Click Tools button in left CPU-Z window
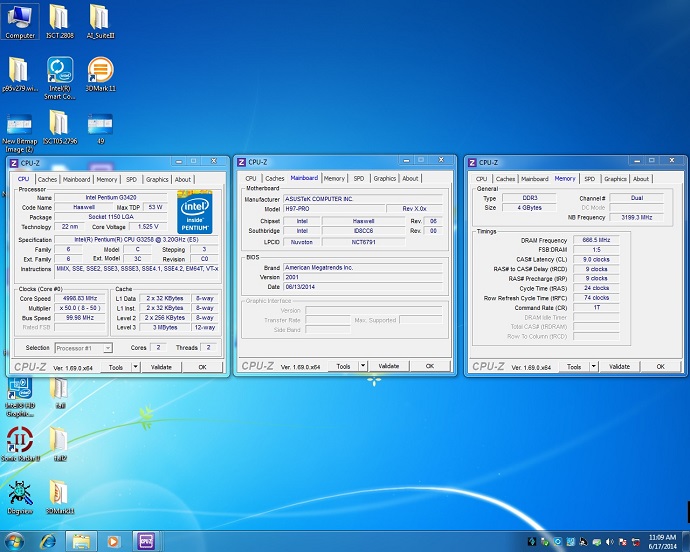This screenshot has width=690, height=552. point(116,367)
